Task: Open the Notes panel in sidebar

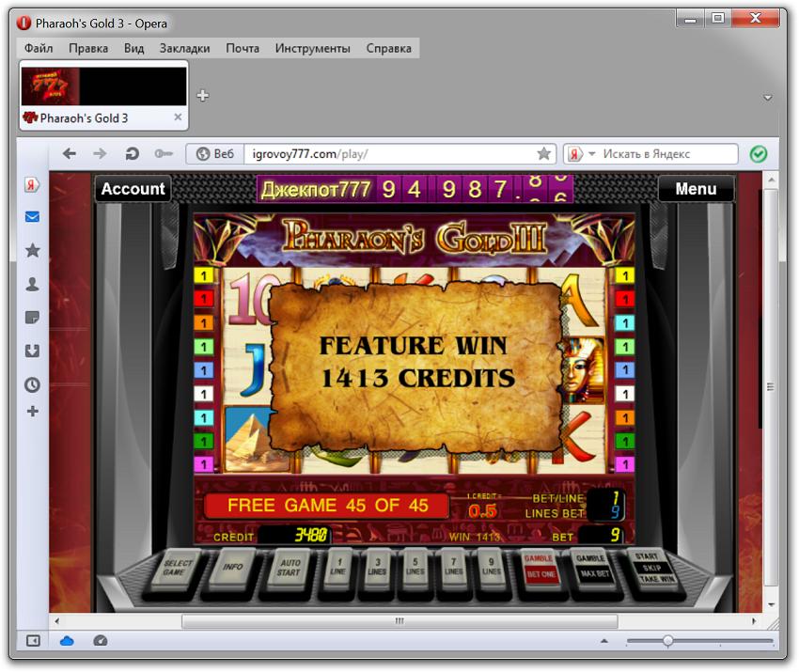Action: point(32,318)
